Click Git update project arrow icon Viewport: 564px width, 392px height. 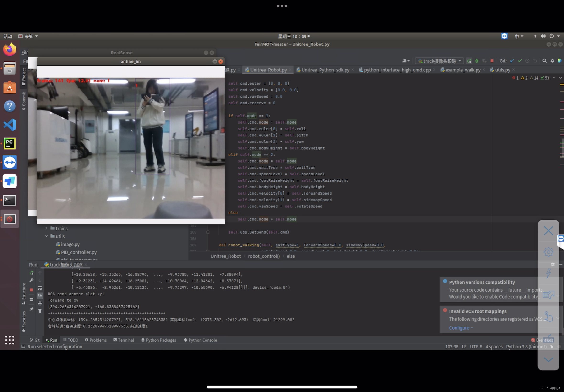click(512, 61)
